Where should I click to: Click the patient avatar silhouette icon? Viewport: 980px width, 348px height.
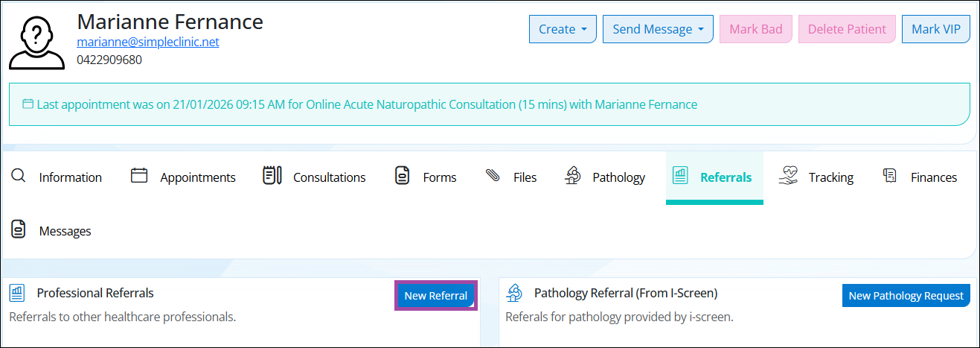click(x=38, y=41)
